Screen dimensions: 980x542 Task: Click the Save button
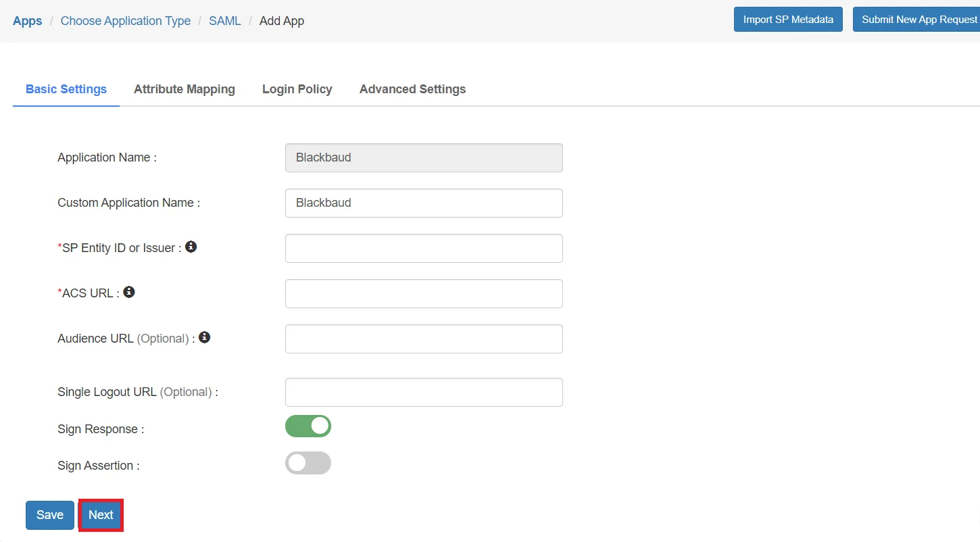(50, 515)
